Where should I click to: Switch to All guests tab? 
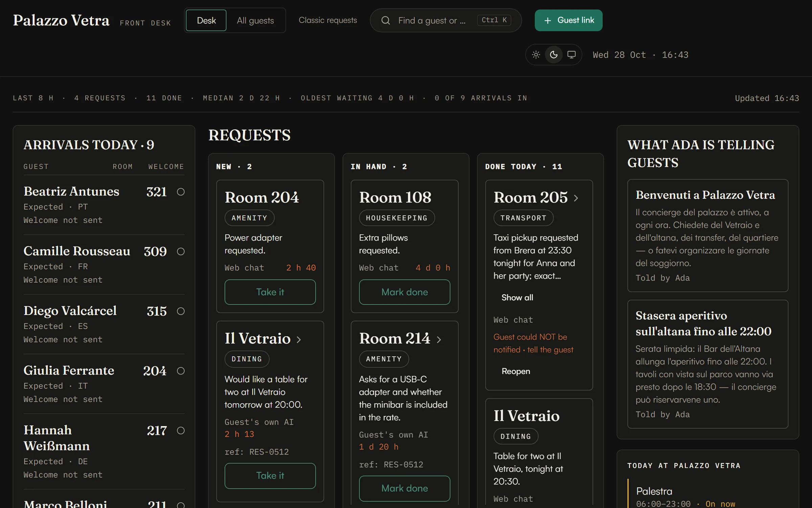click(255, 20)
